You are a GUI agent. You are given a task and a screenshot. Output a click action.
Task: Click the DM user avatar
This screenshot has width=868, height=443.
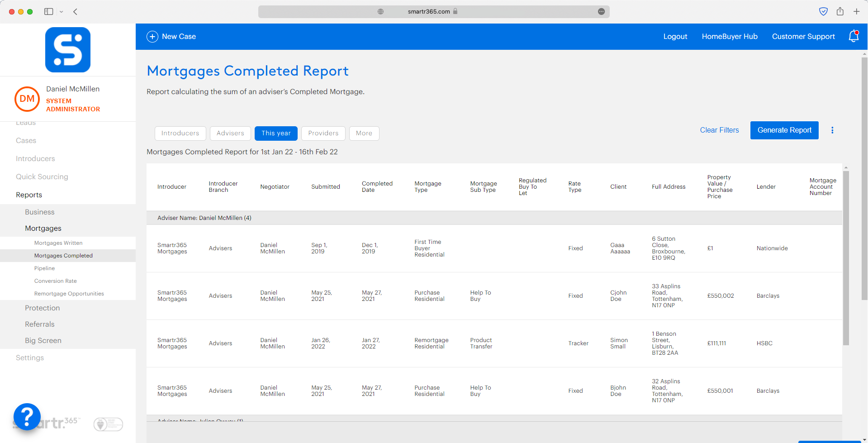tap(27, 99)
